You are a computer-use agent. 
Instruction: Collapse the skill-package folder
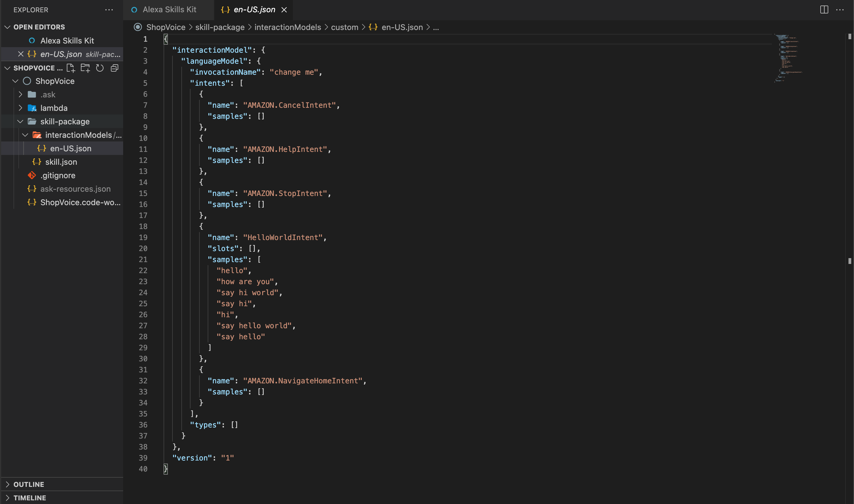point(21,122)
